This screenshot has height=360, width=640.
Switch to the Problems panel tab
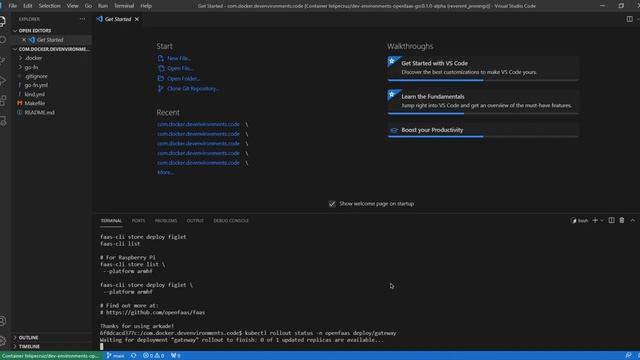coord(166,220)
